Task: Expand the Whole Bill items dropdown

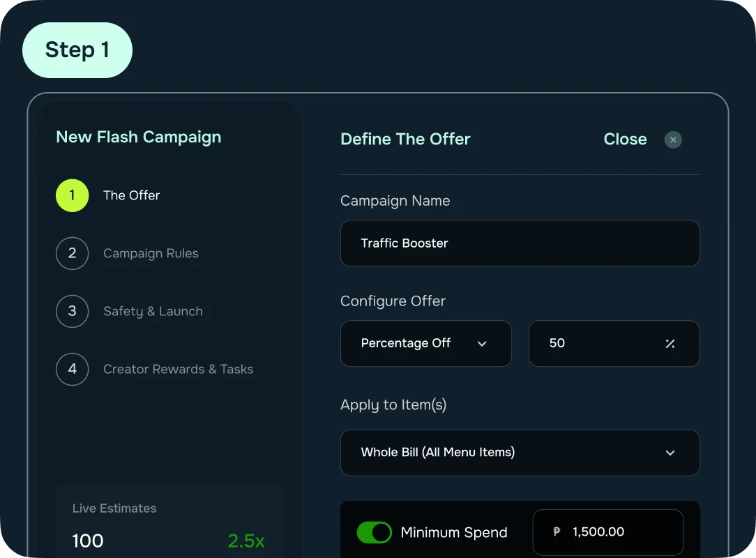Action: pyautogui.click(x=520, y=453)
